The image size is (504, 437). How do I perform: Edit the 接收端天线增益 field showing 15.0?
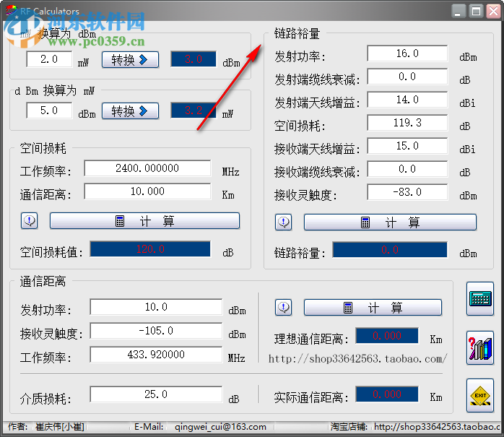tap(407, 146)
